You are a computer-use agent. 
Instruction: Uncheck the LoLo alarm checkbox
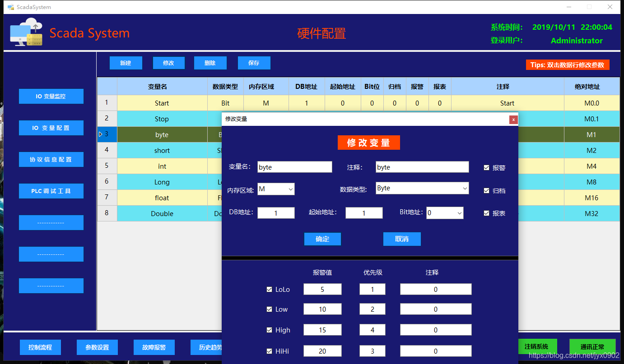pyautogui.click(x=270, y=289)
